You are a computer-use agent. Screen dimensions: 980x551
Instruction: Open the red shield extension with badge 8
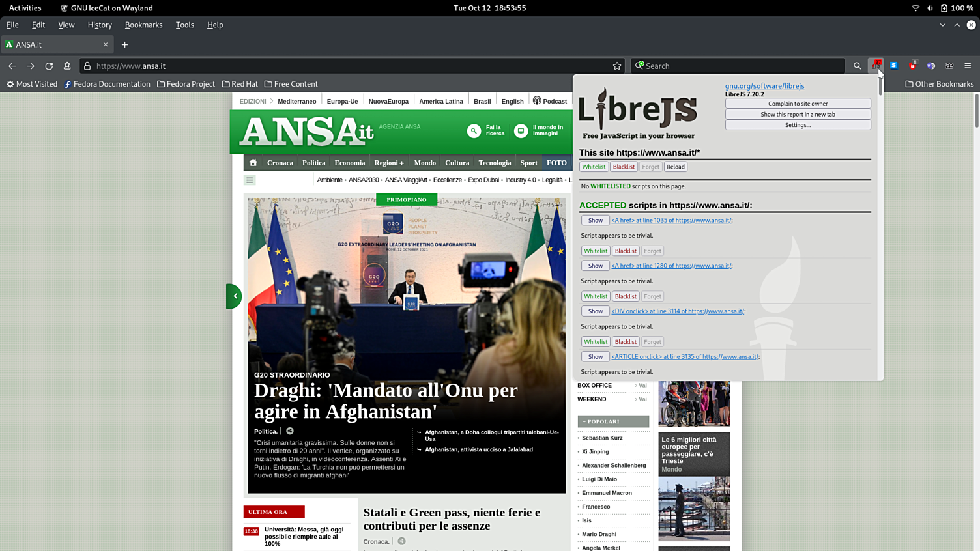[912, 66]
